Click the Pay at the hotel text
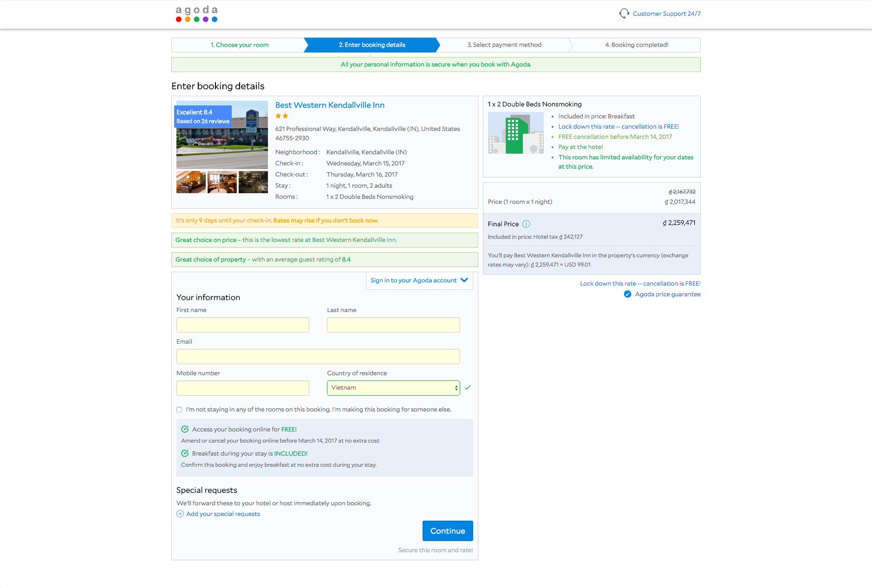Viewport: 872px width, 588px height. click(x=580, y=147)
